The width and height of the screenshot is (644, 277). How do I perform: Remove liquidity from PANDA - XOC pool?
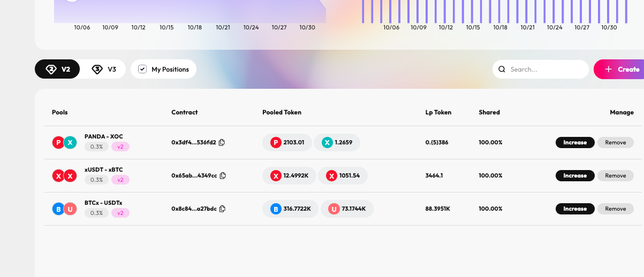pyautogui.click(x=615, y=142)
